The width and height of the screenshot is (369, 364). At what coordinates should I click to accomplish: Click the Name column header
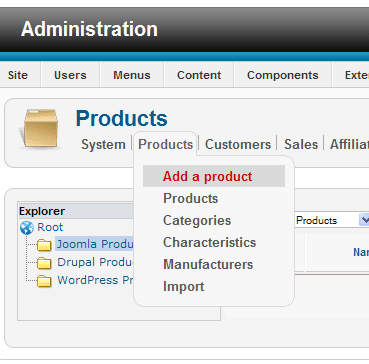(361, 252)
